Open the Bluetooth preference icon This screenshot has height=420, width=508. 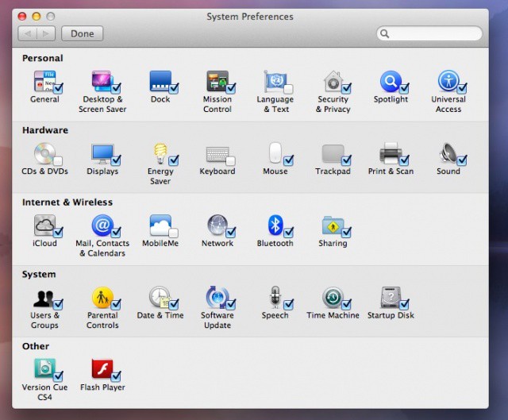coord(274,225)
